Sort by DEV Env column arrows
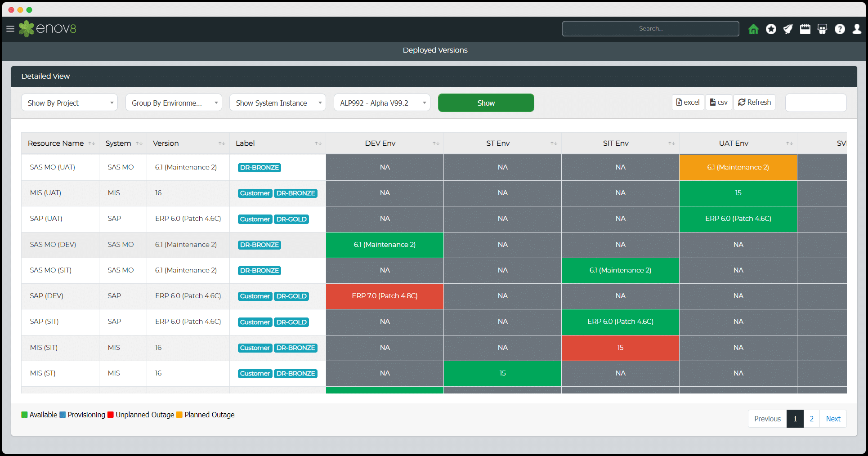 coord(436,143)
